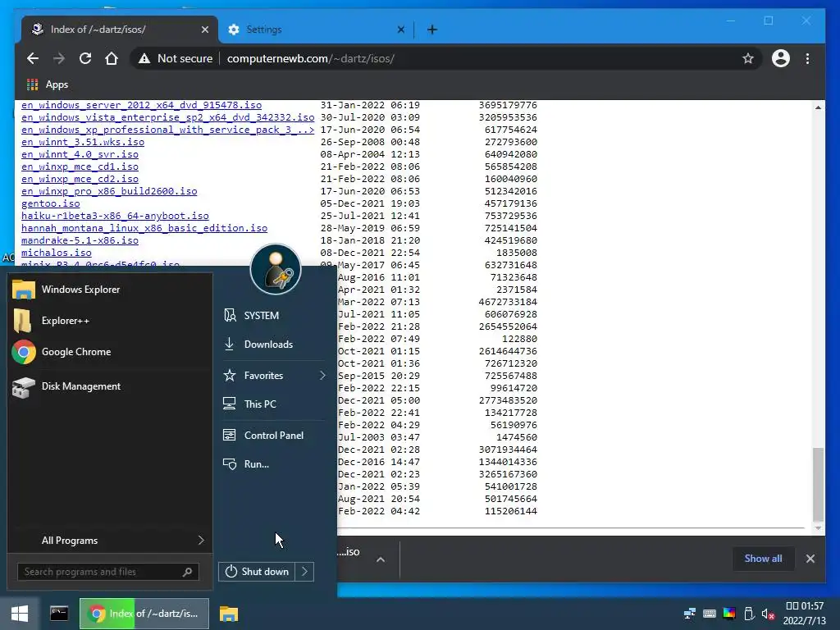Expand the downloaded .iso item chevron
The height and width of the screenshot is (630, 840).
click(381, 559)
